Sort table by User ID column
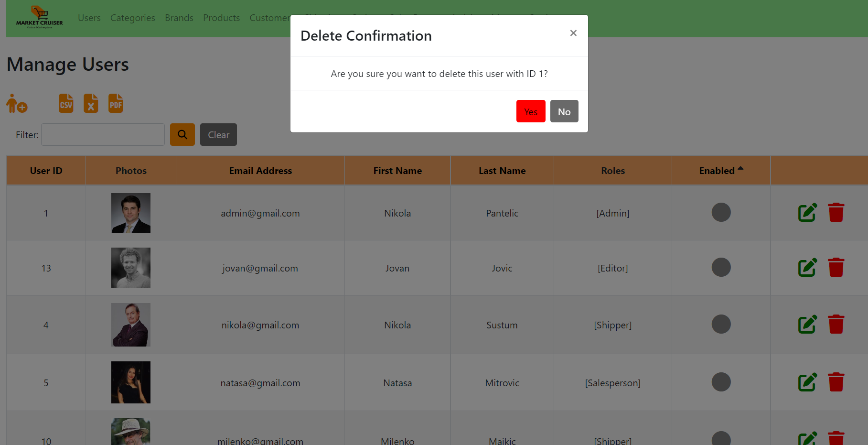 [x=46, y=171]
